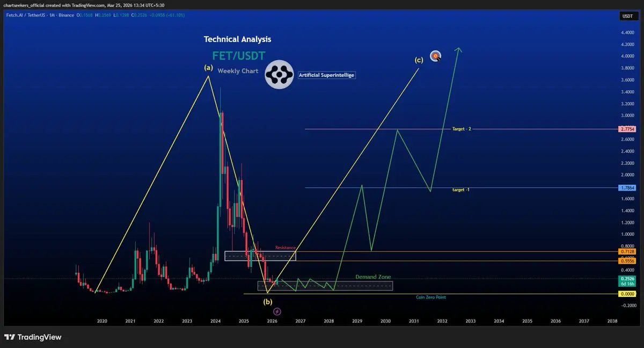This screenshot has height=348, width=644.
Task: Select the 1.7864 blue price label
Action: point(627,188)
